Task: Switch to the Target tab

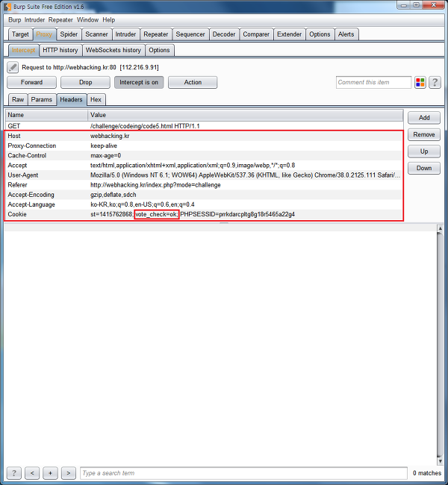Action: (20, 34)
